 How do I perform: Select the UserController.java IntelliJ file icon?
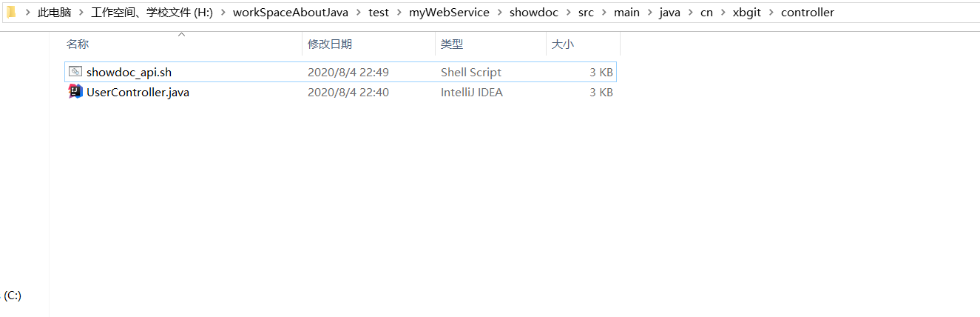coord(75,92)
